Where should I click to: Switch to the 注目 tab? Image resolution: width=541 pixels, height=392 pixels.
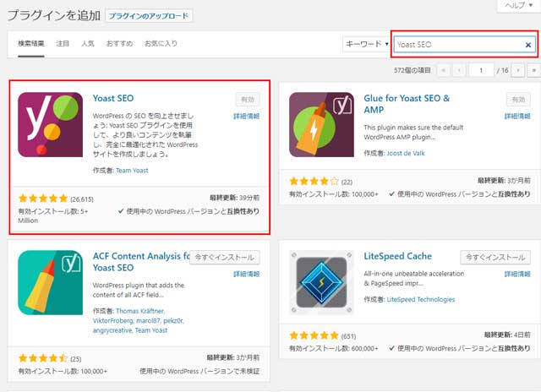coord(63,43)
